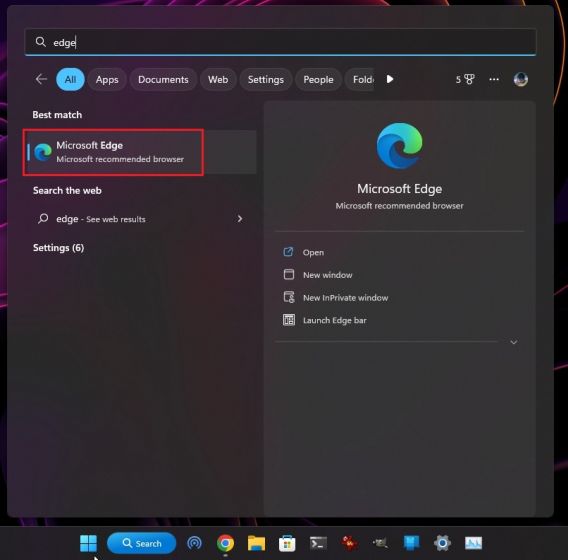
Task: Open the performance graph taskbar app
Action: click(x=473, y=543)
